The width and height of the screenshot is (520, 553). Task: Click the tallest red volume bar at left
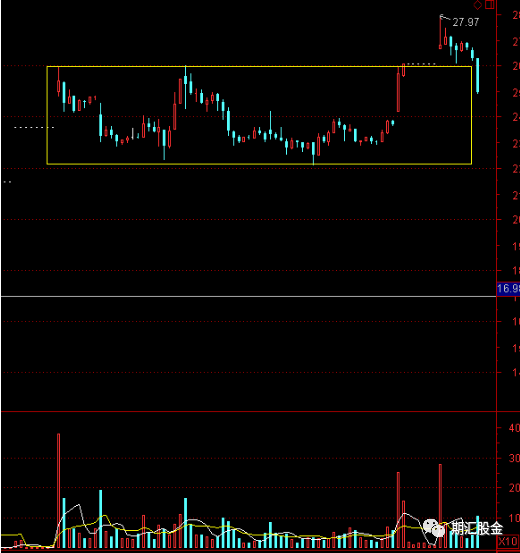click(x=59, y=490)
